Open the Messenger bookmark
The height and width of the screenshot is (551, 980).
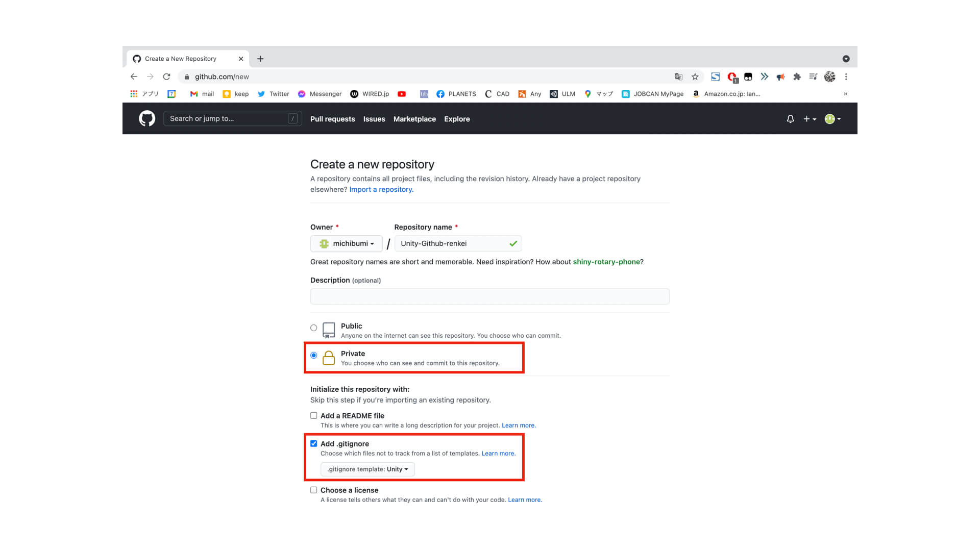(320, 94)
